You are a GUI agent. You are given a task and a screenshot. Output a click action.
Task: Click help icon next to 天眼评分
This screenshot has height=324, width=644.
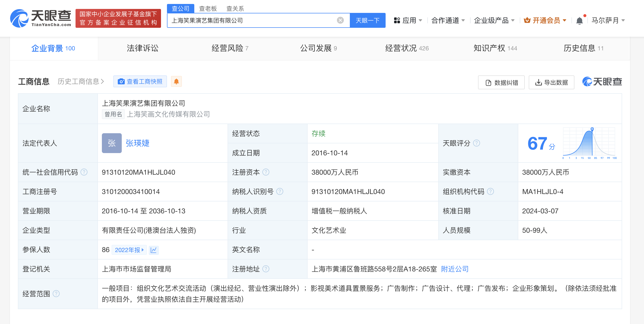(477, 143)
